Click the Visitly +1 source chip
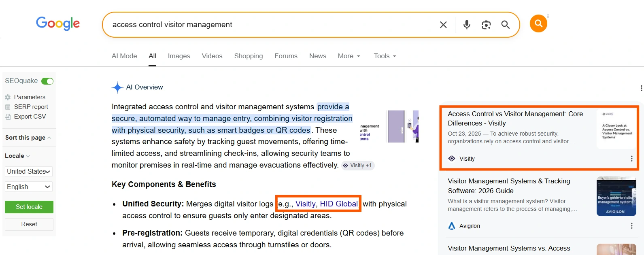 [x=358, y=166]
